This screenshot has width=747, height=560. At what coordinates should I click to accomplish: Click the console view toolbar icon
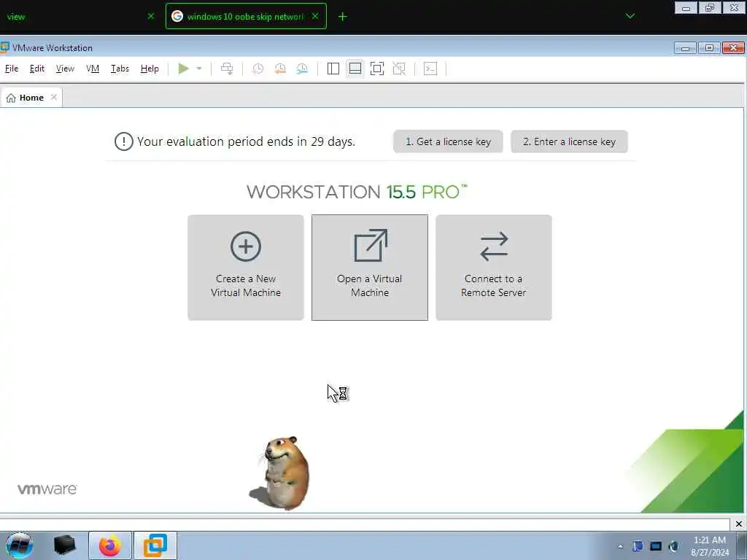click(x=430, y=69)
